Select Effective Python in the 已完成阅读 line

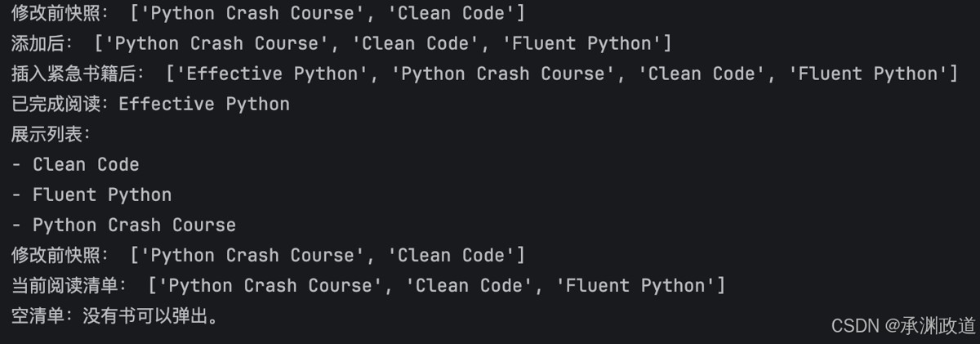click(x=204, y=104)
